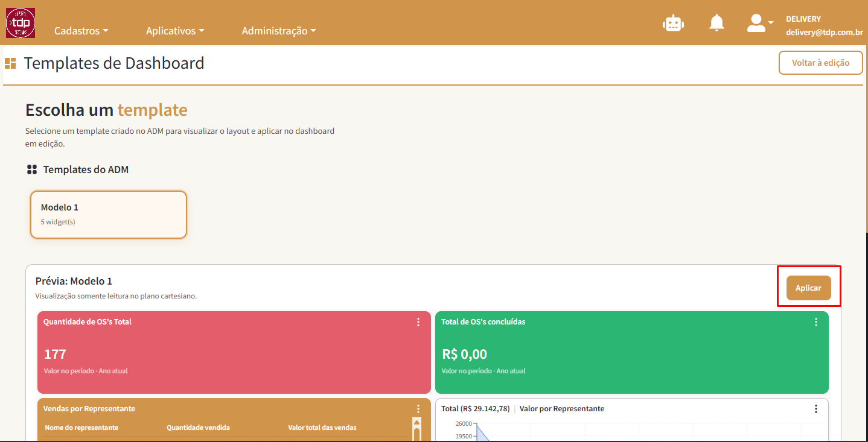
Task: Open options menu on Vendas por Representante
Action: (x=418, y=409)
